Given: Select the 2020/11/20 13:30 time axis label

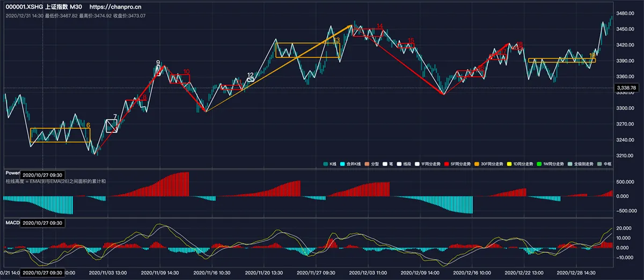Looking at the screenshot, I should pos(264,274).
